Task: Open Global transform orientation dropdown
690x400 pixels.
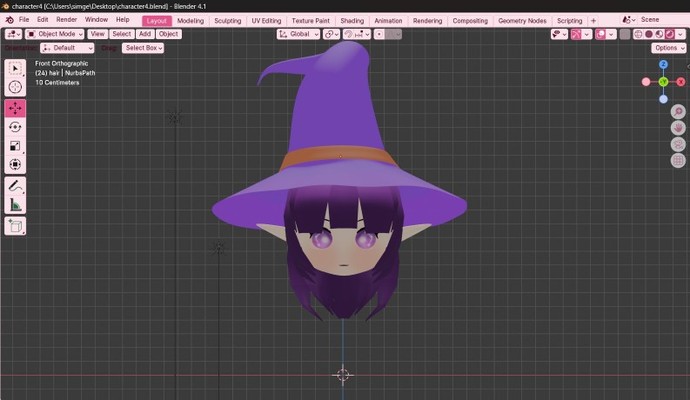Action: point(298,34)
